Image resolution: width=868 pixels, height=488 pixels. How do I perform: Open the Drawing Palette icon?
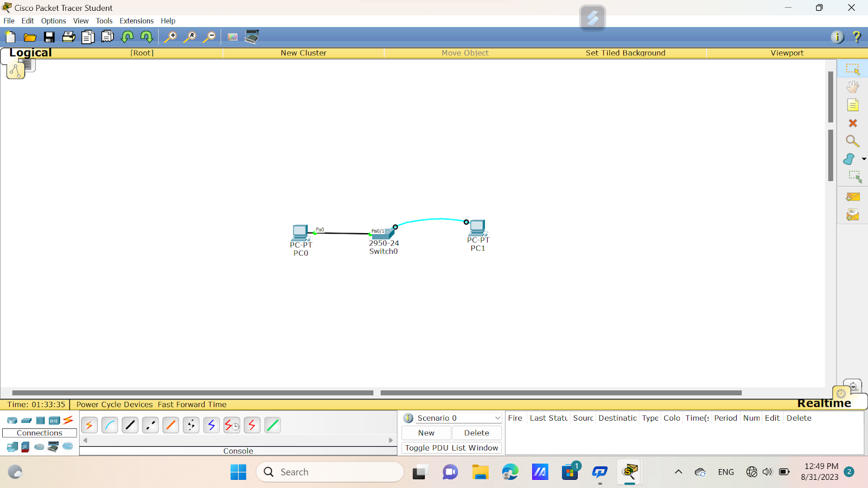pyautogui.click(x=233, y=37)
